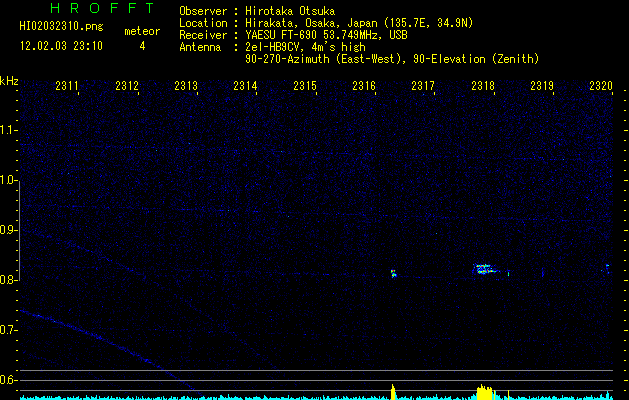629x400 pixels.
Task: Click the 2313 time marker
Action: coord(186,85)
